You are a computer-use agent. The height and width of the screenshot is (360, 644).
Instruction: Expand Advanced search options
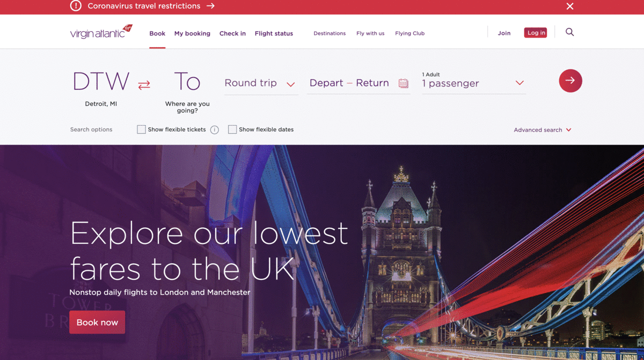click(543, 130)
